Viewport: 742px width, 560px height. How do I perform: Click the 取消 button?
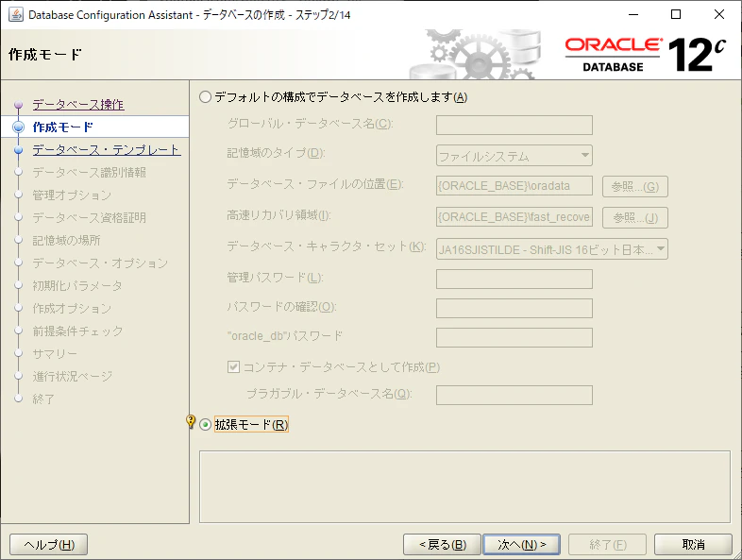(693, 544)
